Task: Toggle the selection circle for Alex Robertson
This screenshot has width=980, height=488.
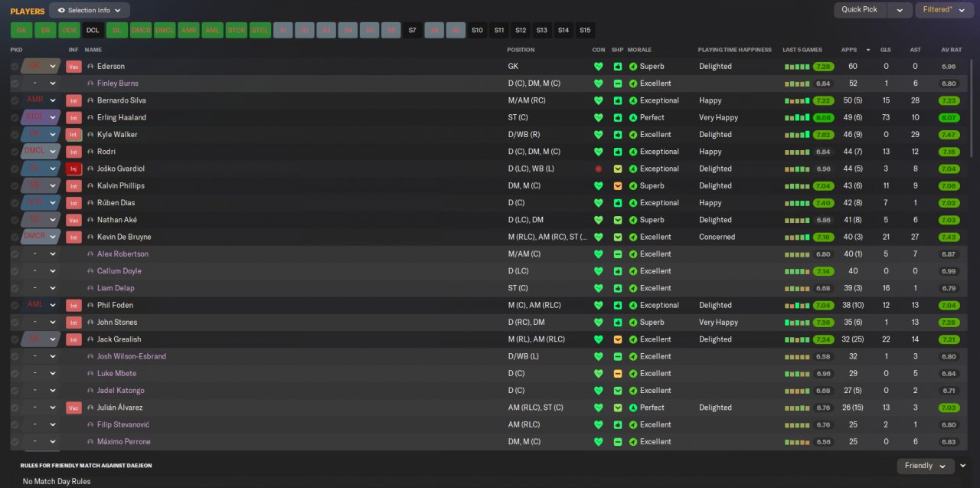Action: [15, 254]
